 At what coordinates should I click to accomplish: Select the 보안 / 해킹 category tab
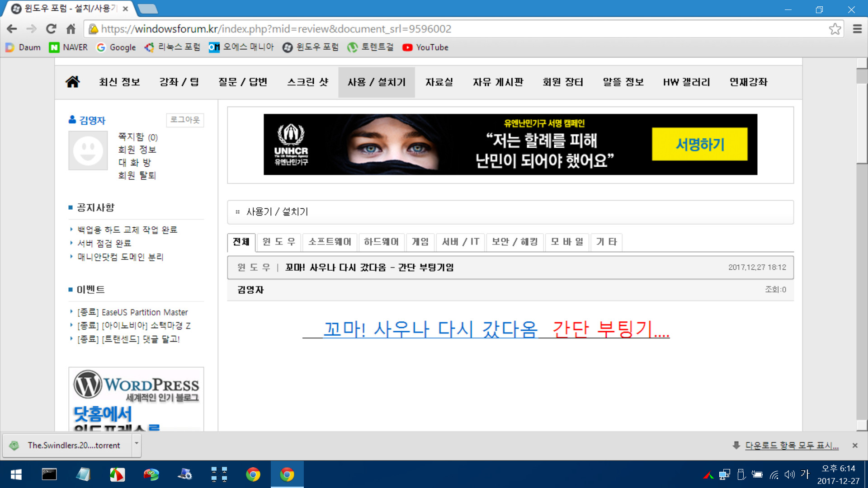tap(515, 242)
